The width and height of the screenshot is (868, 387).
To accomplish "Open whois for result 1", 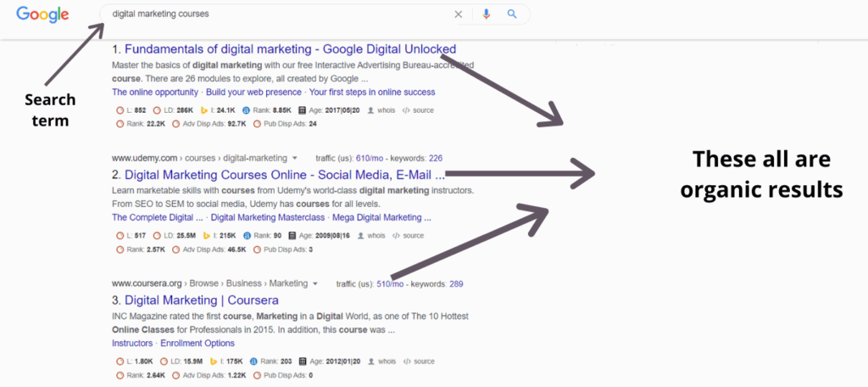I will click(381, 110).
